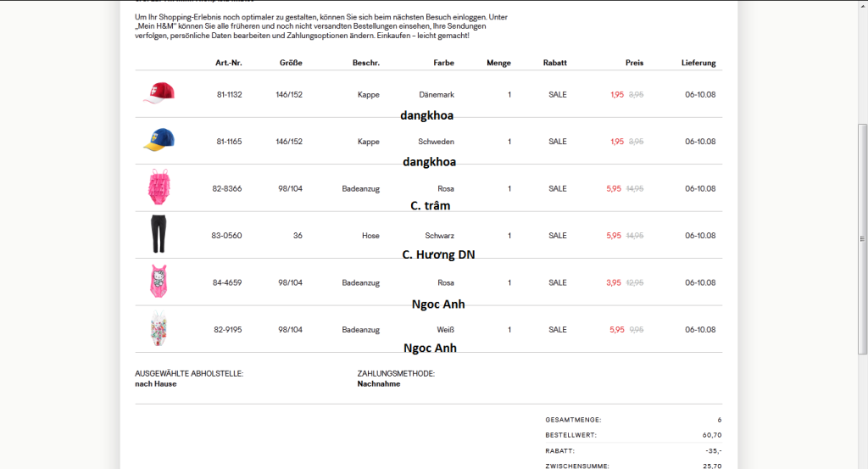Click article number 83-0560
The height and width of the screenshot is (469, 868).
(x=226, y=236)
